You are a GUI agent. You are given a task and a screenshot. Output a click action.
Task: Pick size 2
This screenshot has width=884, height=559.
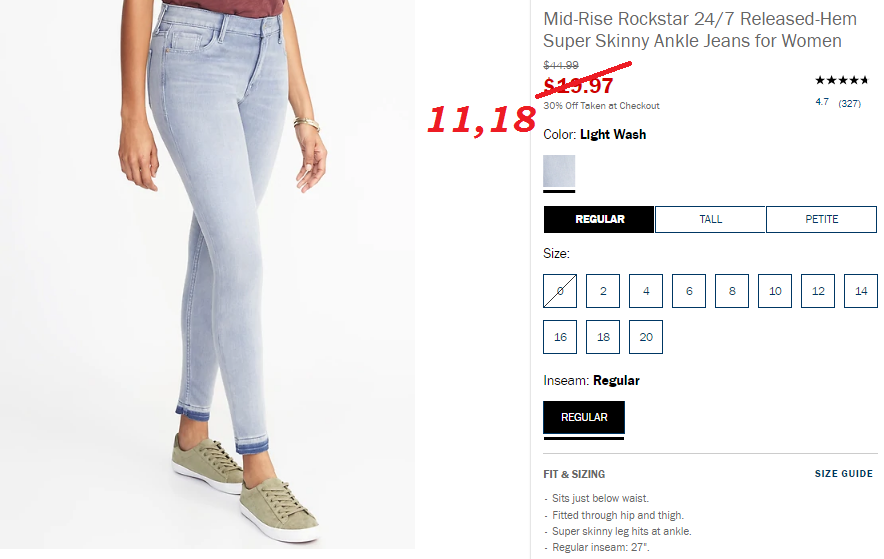click(603, 291)
